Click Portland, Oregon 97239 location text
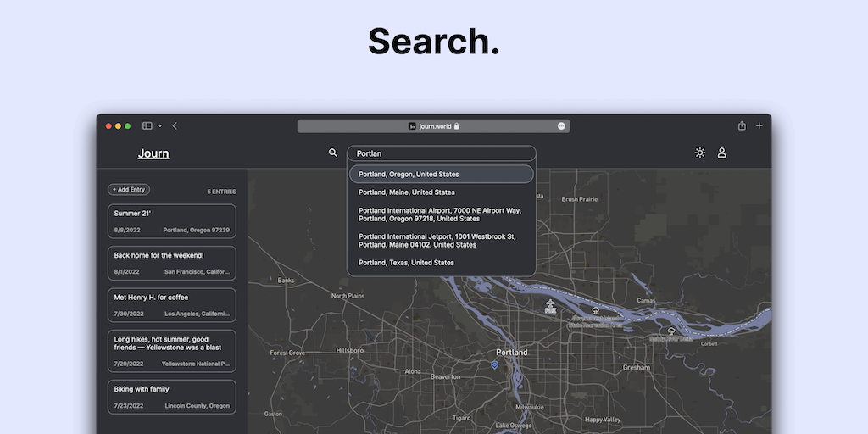This screenshot has width=868, height=434. (x=196, y=230)
